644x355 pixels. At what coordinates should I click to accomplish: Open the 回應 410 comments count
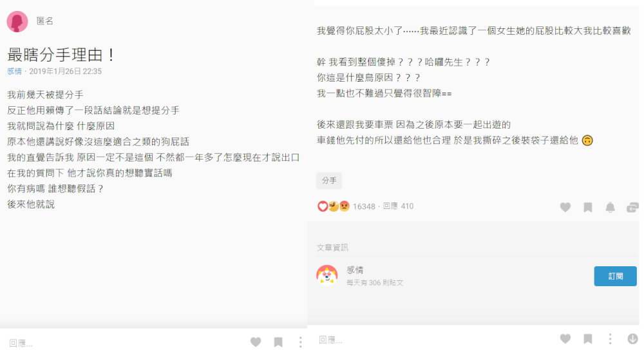click(x=398, y=206)
